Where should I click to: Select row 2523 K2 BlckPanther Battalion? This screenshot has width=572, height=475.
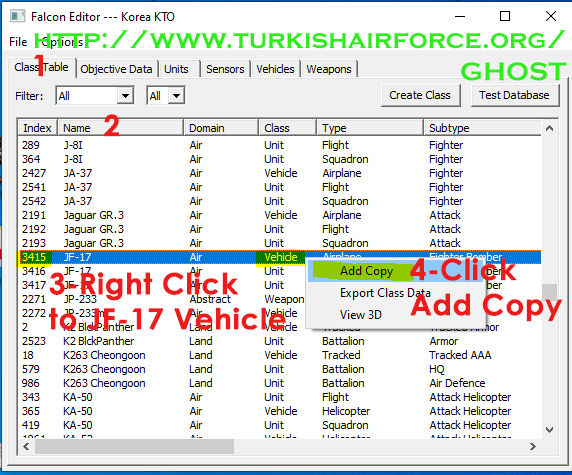pyautogui.click(x=280, y=341)
